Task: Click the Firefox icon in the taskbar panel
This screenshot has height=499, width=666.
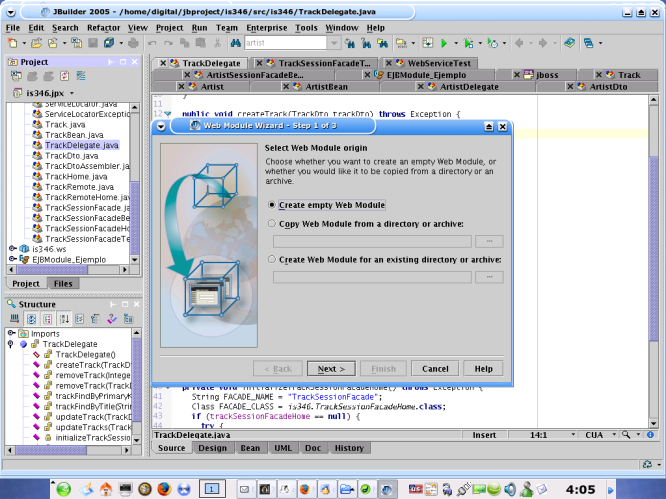Action: tap(166, 488)
